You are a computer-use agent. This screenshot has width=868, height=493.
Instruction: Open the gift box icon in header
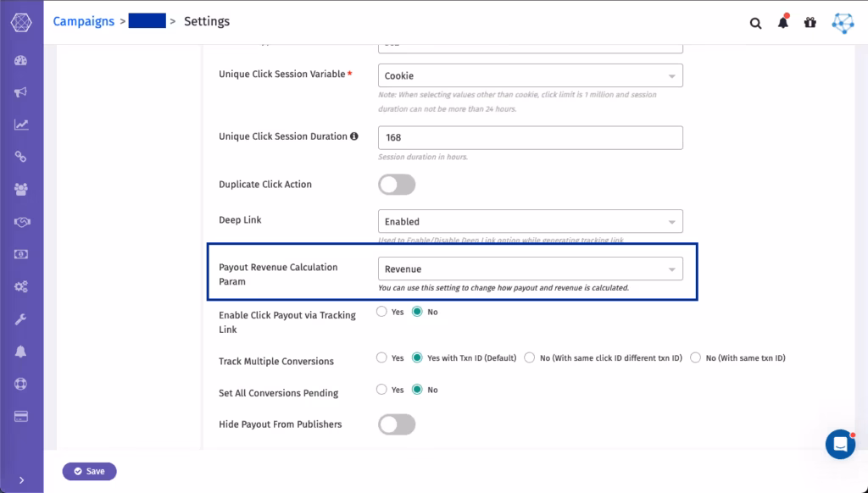[x=810, y=22]
